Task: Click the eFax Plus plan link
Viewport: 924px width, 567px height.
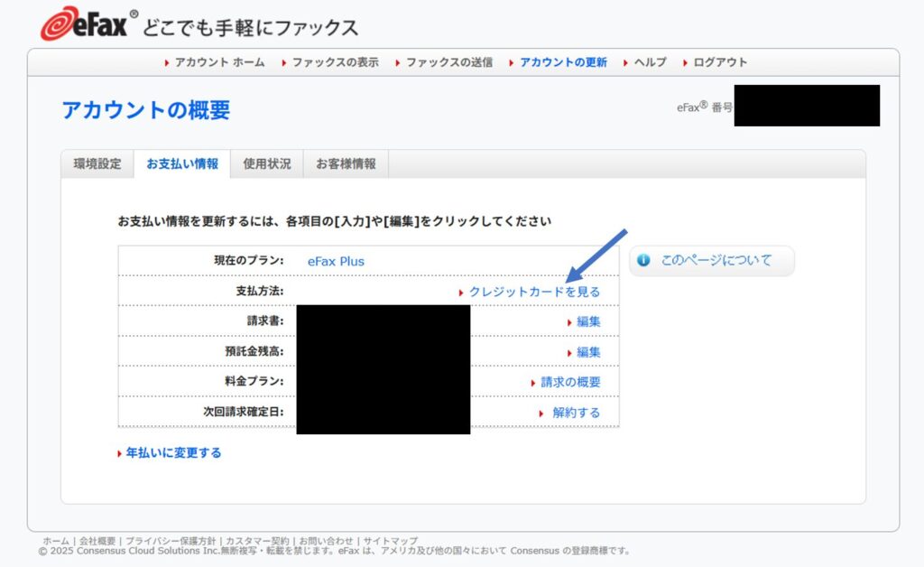Action: 336,261
